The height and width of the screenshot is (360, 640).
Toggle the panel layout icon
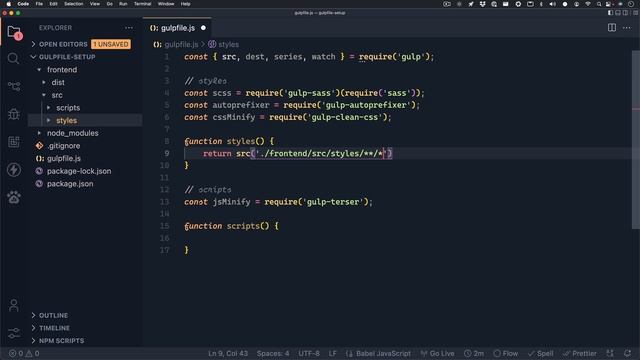(618, 13)
